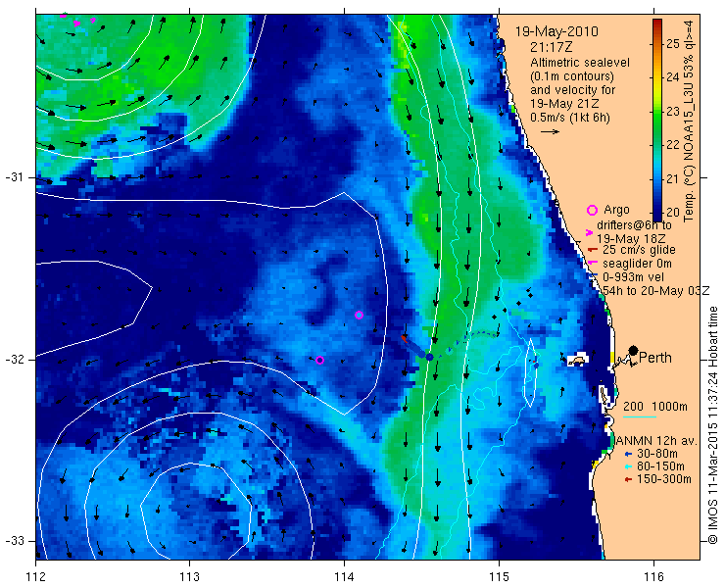This screenshot has width=725, height=588.
Task: Click Rottnest Island west of Perth
Action: coord(577,361)
